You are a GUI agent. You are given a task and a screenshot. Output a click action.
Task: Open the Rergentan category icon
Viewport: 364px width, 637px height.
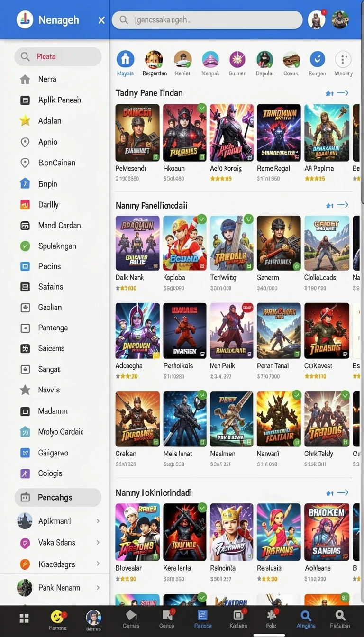pos(154,59)
